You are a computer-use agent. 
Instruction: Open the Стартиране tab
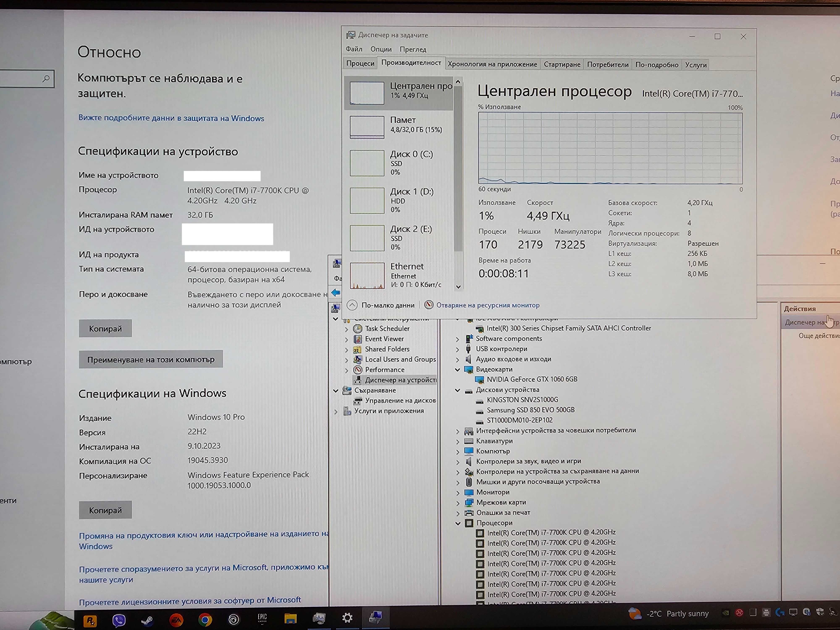tap(562, 64)
